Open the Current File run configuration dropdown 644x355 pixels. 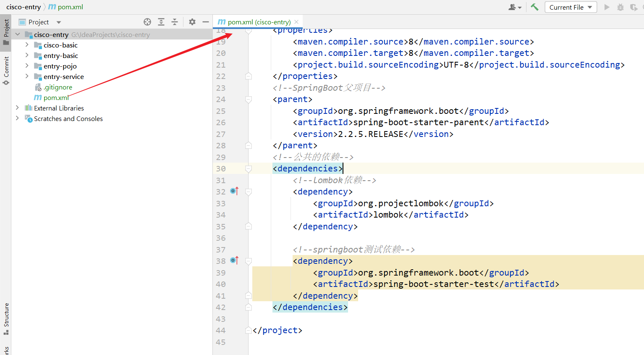571,7
